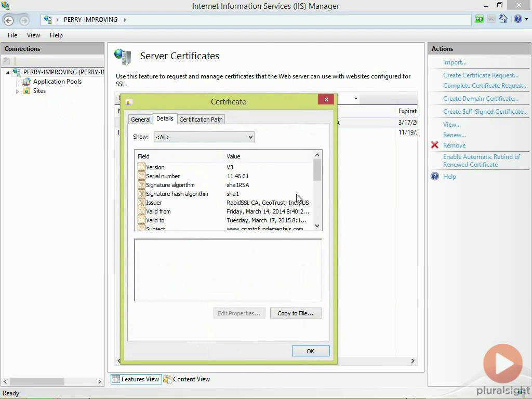Click the Help link in Actions pane

449,177
